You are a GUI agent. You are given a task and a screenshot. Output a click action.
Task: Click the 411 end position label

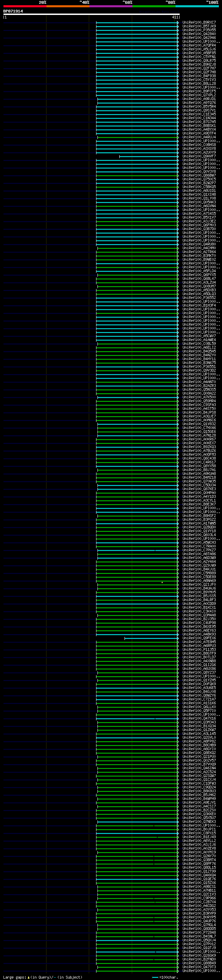point(175,17)
